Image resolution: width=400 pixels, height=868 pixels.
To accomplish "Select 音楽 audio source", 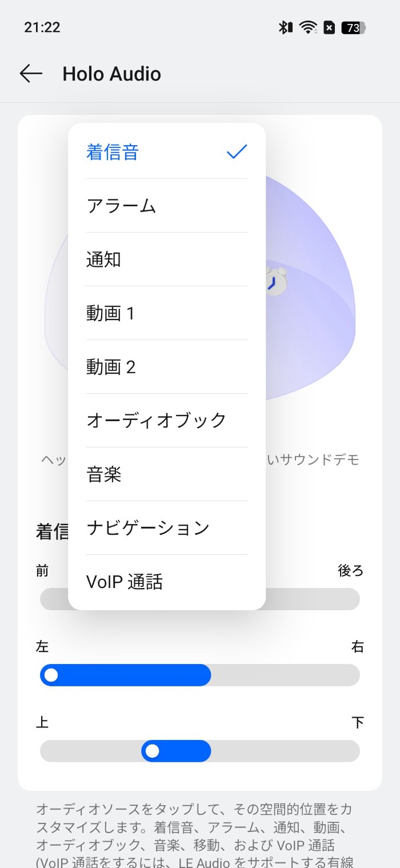I will coord(167,474).
